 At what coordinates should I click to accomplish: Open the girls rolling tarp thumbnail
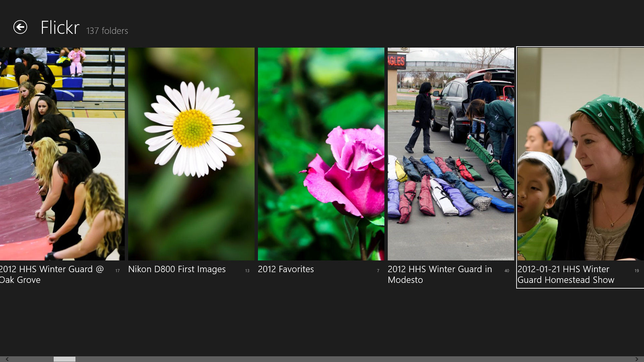[62, 154]
